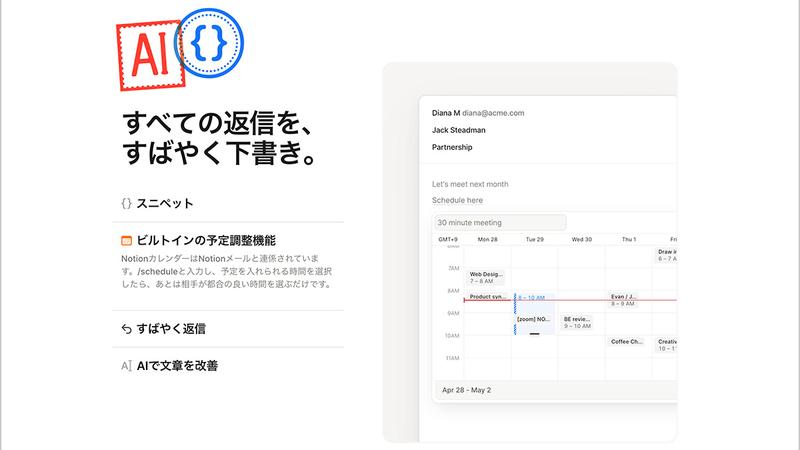The width and height of the screenshot is (800, 450).
Task: Select the Web Design event on Monday
Action: [x=486, y=278]
